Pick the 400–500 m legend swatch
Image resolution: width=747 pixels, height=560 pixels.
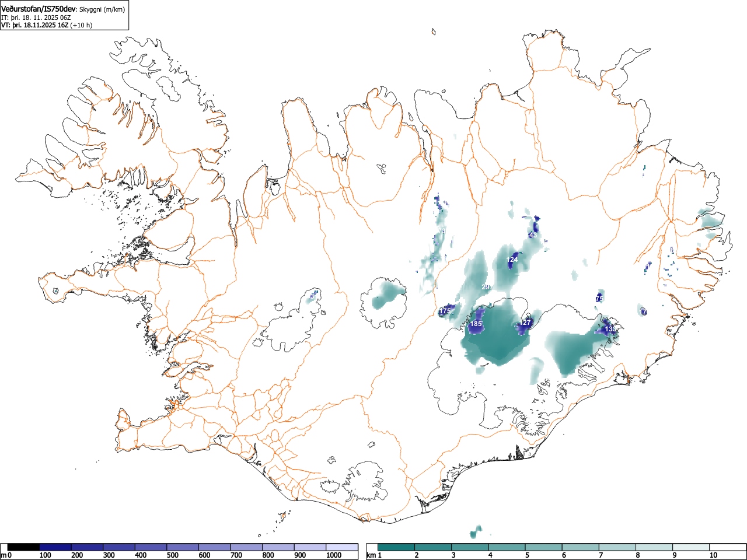coord(151,547)
